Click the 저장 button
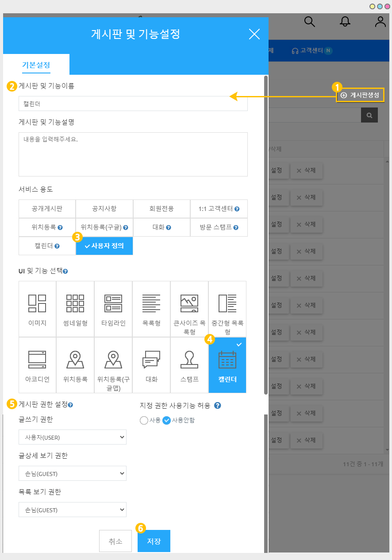392x560 pixels. coord(154,541)
